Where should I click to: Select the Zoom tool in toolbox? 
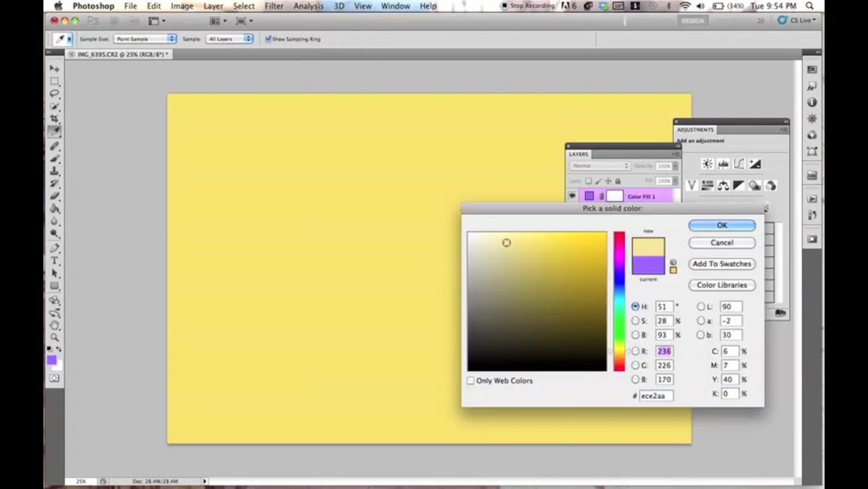[x=54, y=337]
